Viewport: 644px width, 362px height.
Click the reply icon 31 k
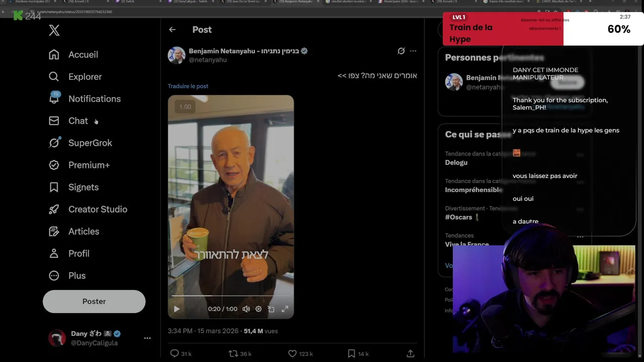[x=175, y=353]
